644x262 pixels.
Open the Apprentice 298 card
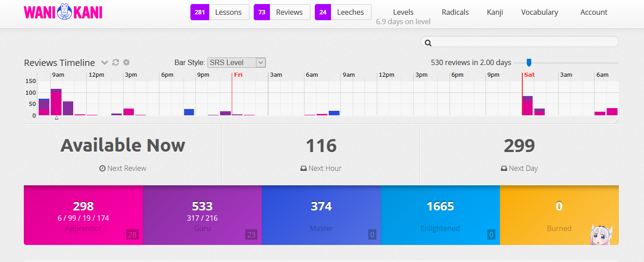[x=83, y=215]
